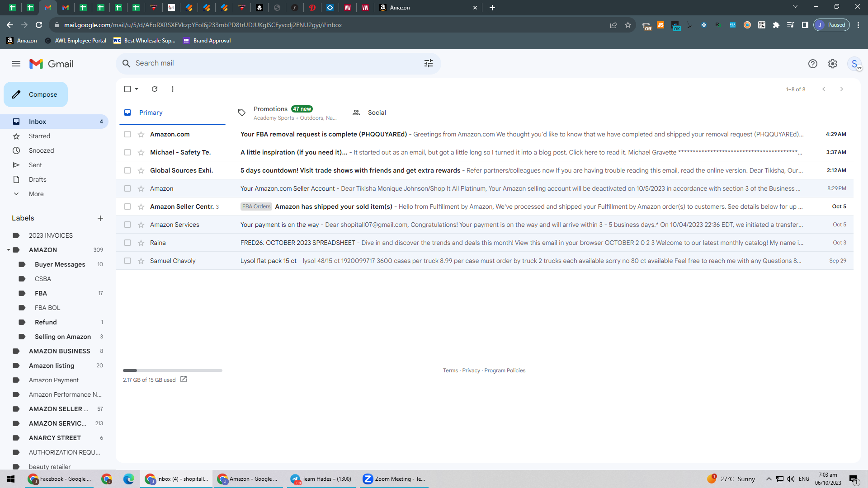Image resolution: width=868 pixels, height=488 pixels.
Task: Click the storage usage progress bar
Action: click(173, 371)
